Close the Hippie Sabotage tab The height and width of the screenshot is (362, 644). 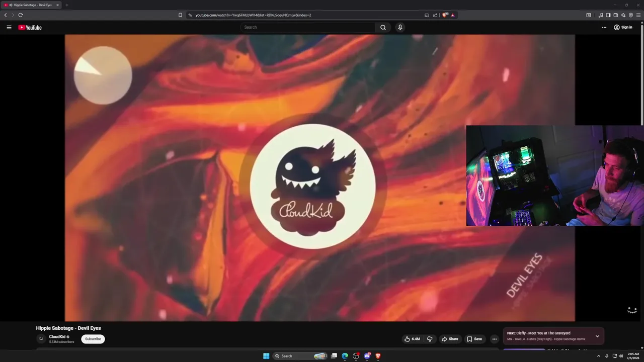point(57,5)
